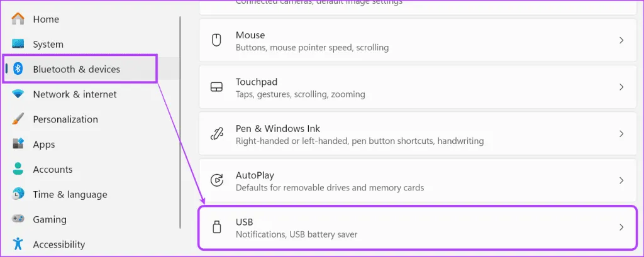Expand the Touchpad settings chevron
This screenshot has height=257, width=644.
[x=621, y=87]
